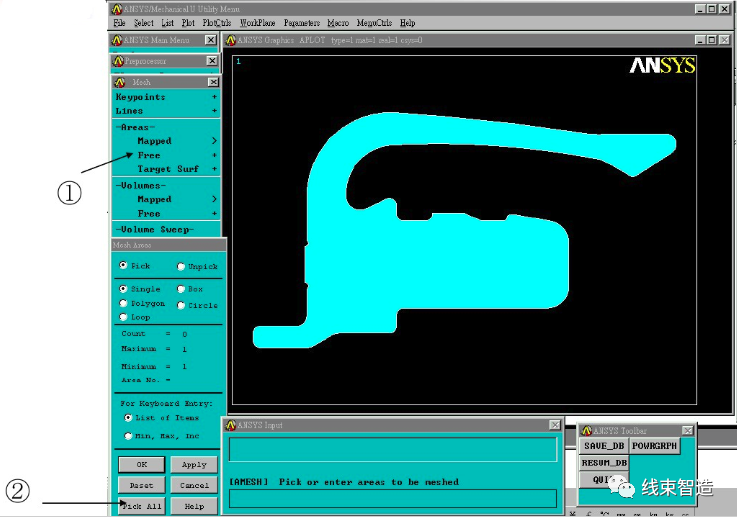737x520 pixels.
Task: Click Reset in Mesh Areas dialog
Action: 141,485
